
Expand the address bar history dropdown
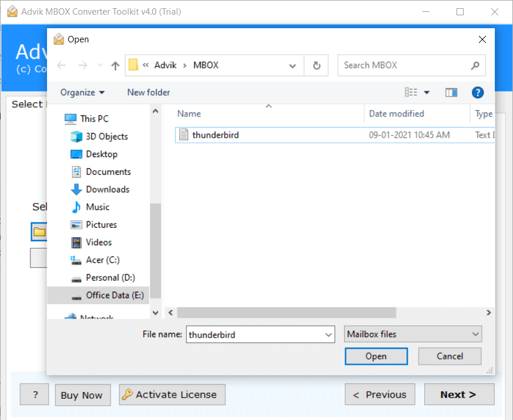coord(292,66)
